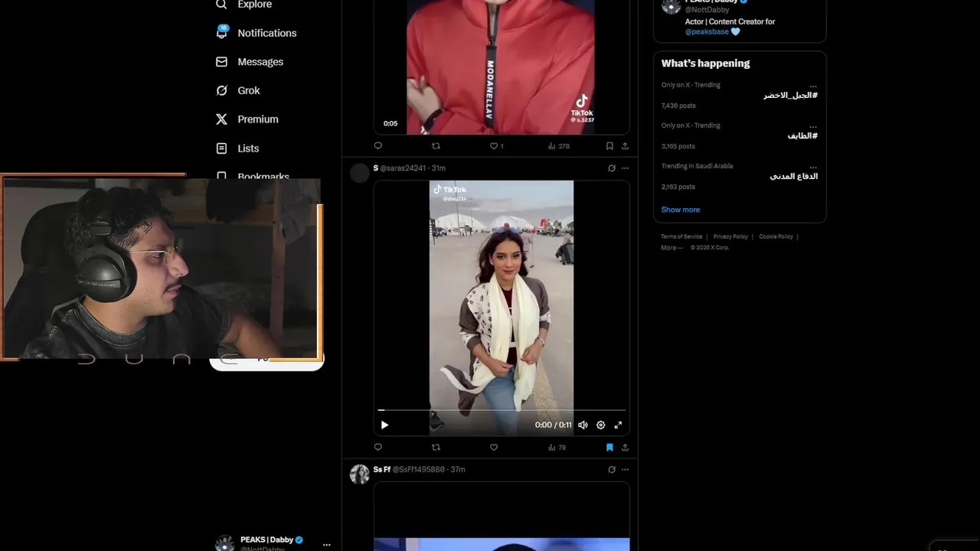Viewport: 980px width, 551px height.
Task: Share the post with 278 views
Action: click(625, 145)
